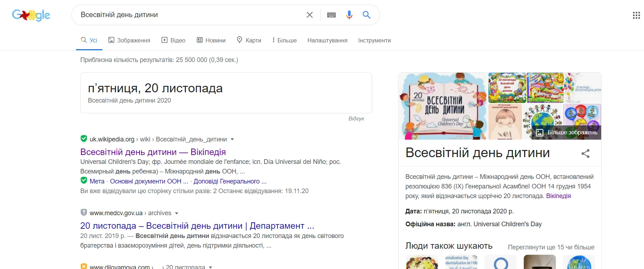The height and width of the screenshot is (269, 644).
Task: Select the featured date п’ятниця, 20 листопада
Action: (x=155, y=88)
